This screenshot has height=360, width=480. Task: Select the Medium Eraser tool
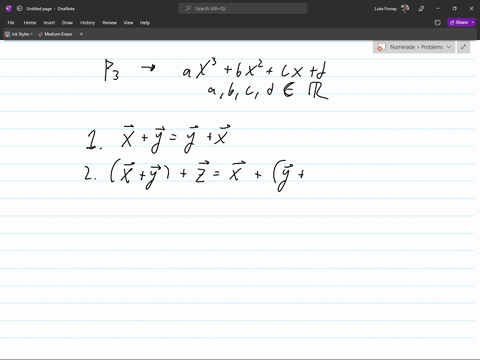tap(56, 34)
